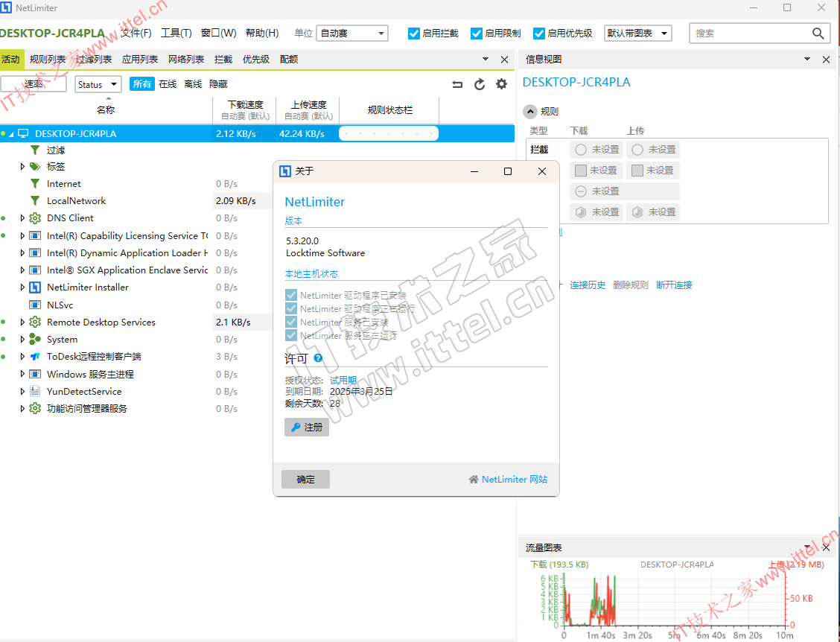The image size is (840, 642).
Task: Click the Intel SGX Application Enclave Service icon
Action: point(35,270)
